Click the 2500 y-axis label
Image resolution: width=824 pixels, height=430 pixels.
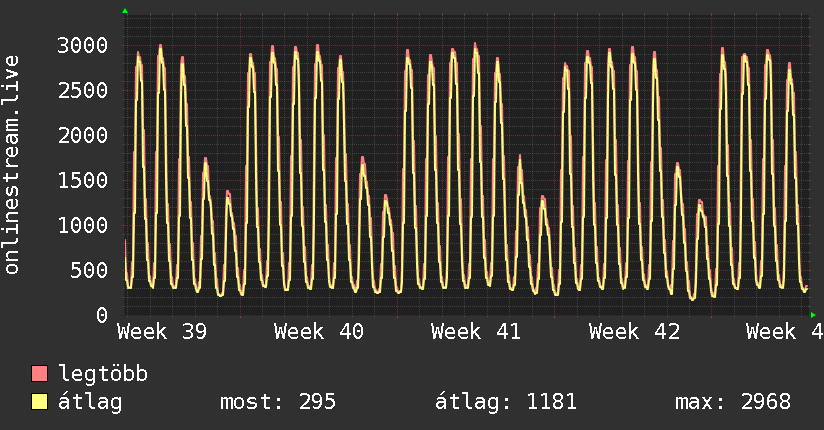click(83, 90)
